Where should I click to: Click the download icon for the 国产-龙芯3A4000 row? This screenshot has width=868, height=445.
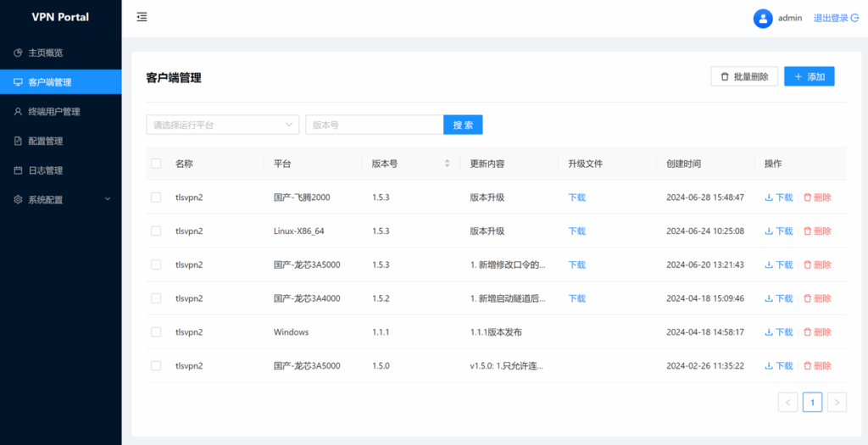coord(769,298)
